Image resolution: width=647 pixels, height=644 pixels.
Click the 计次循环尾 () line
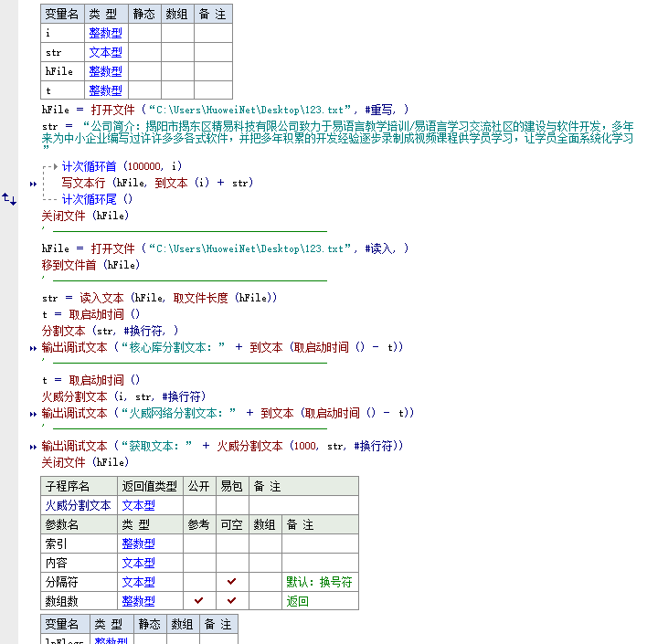coord(97,199)
